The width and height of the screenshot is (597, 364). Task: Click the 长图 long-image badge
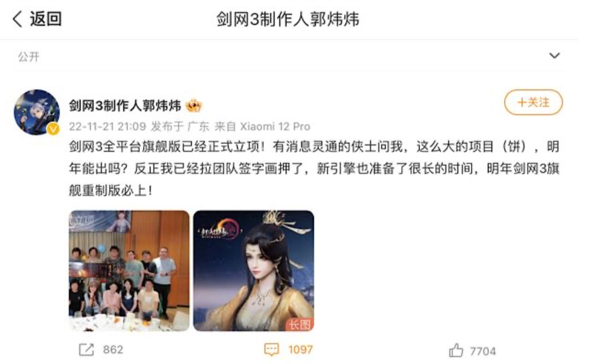point(300,324)
